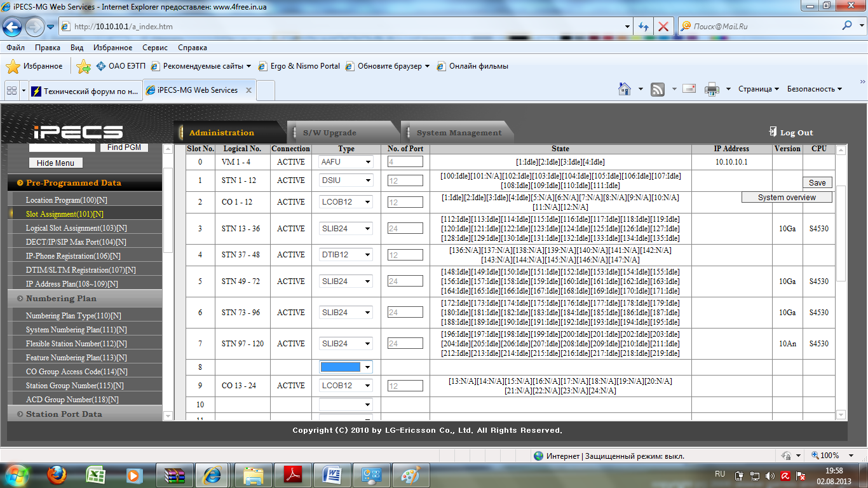The height and width of the screenshot is (488, 868).
Task: Open Quick Tabs grid icon
Action: tap(11, 91)
